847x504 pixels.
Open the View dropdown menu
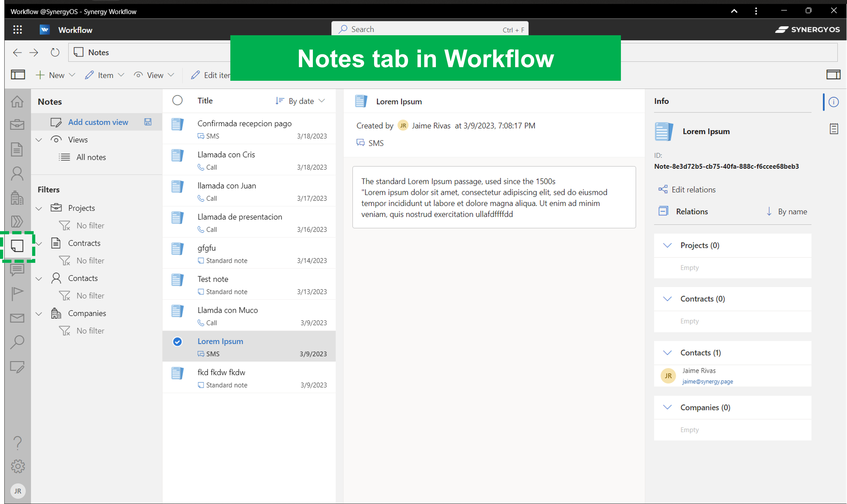pyautogui.click(x=154, y=75)
